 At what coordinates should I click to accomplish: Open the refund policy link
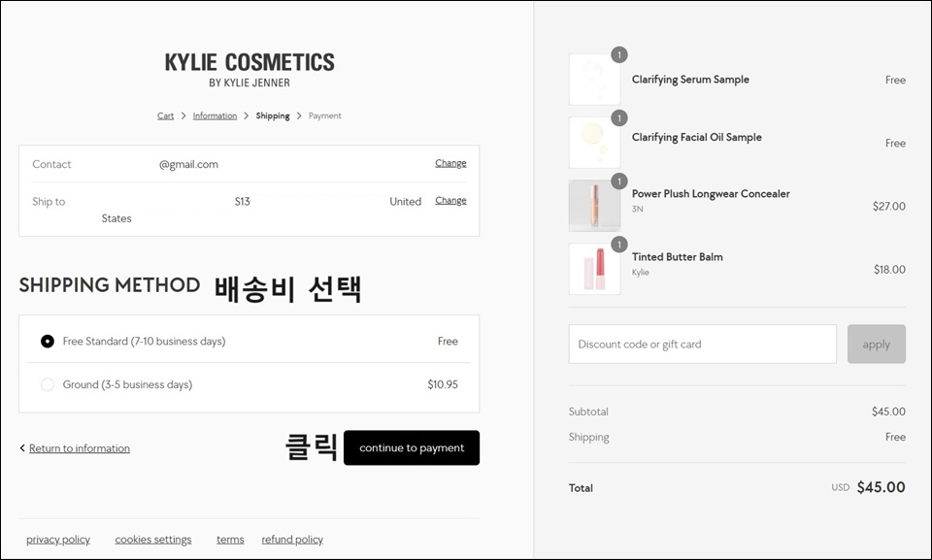tap(292, 540)
